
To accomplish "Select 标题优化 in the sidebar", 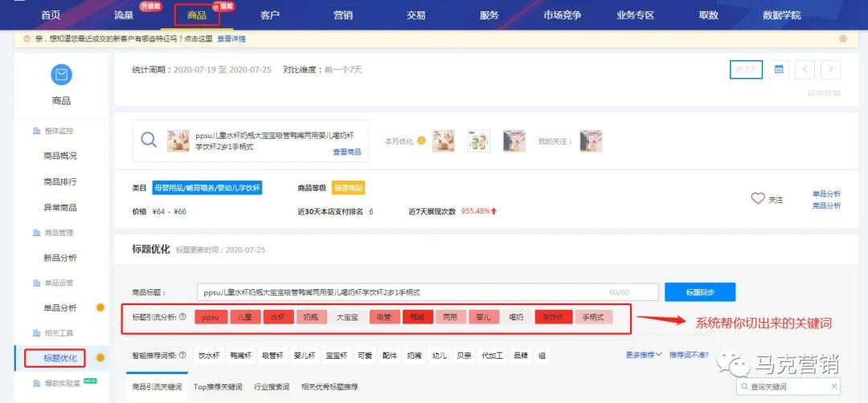I will click(59, 358).
